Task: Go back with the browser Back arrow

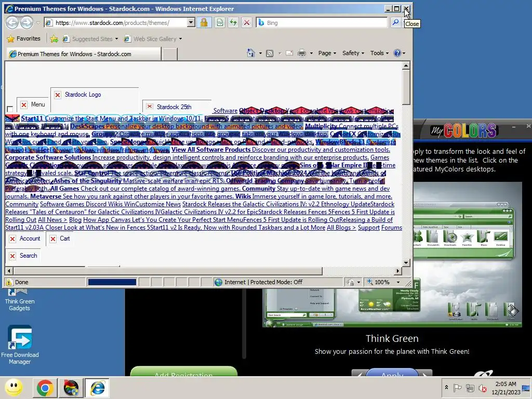Action: pyautogui.click(x=12, y=23)
